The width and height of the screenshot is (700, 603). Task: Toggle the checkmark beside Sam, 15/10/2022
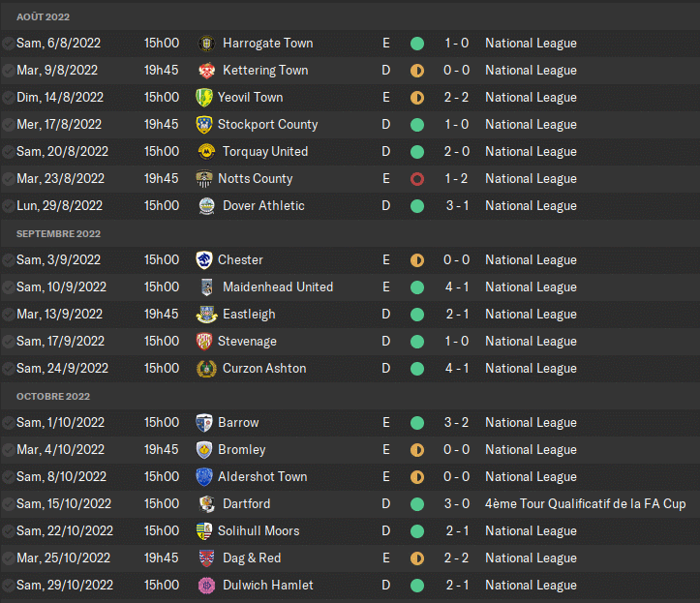click(x=9, y=504)
